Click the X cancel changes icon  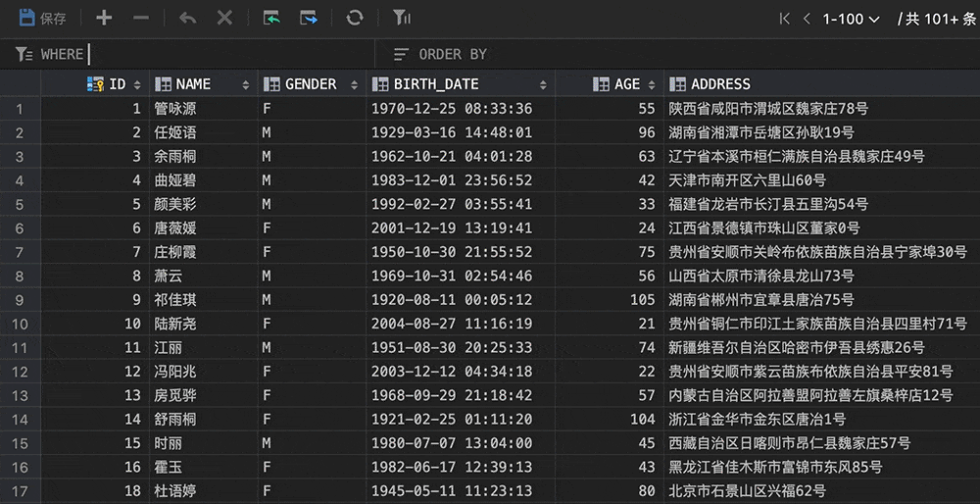click(x=224, y=18)
